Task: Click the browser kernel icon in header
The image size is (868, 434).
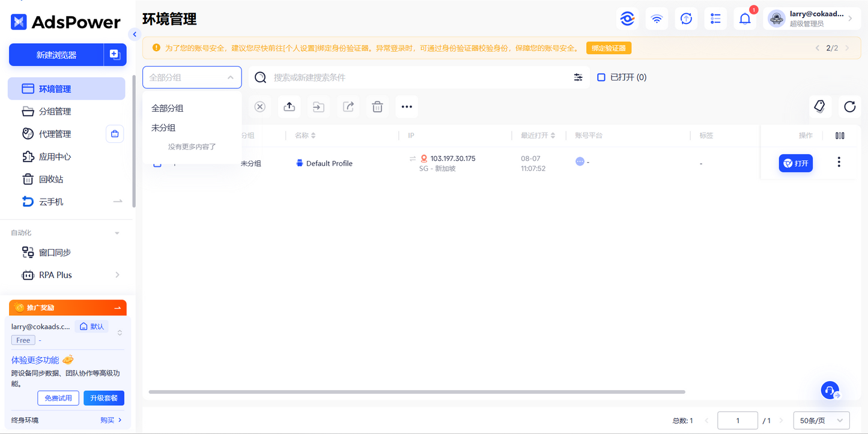Action: [628, 19]
